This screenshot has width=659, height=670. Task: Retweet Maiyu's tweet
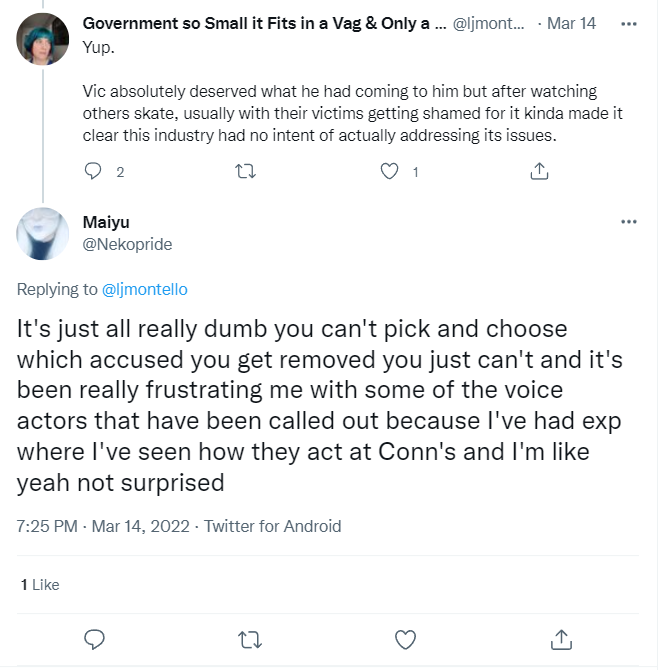pyautogui.click(x=250, y=640)
